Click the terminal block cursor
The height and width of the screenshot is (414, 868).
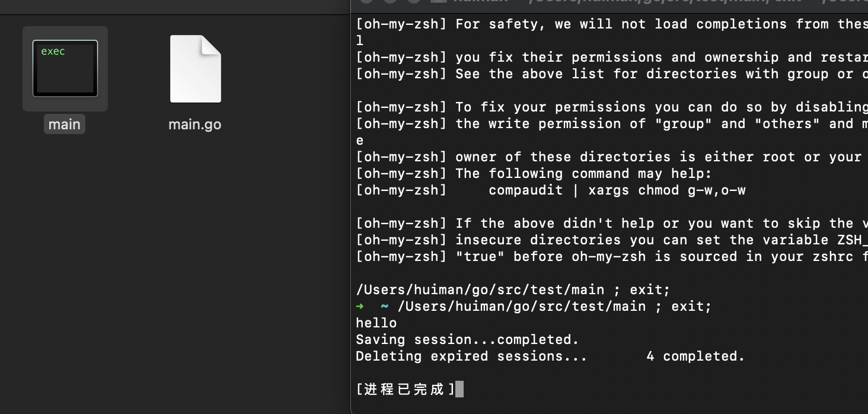click(459, 389)
